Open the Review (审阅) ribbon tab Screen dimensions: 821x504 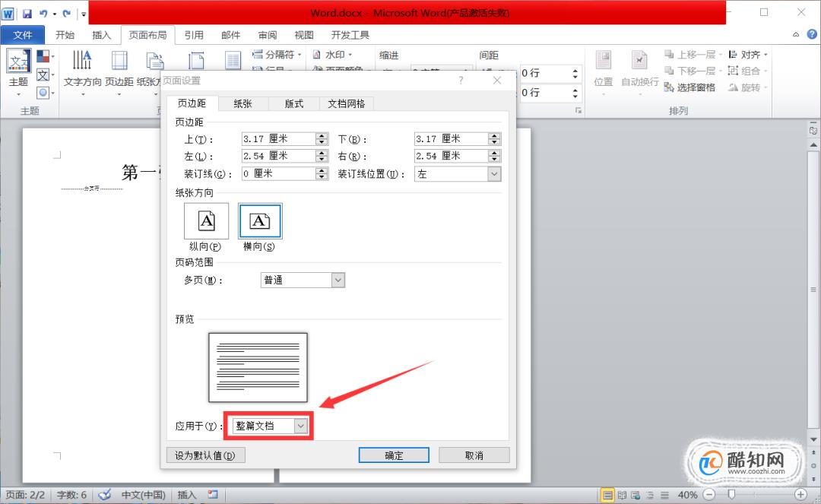268,35
